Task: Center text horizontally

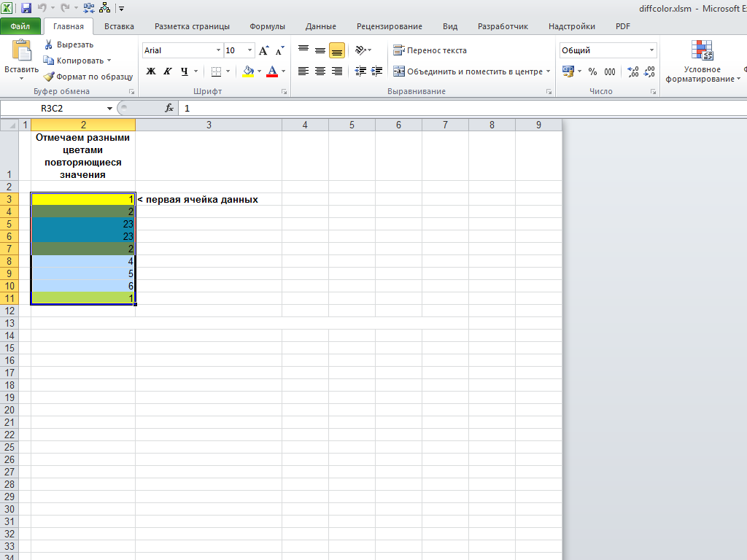Action: (x=320, y=71)
